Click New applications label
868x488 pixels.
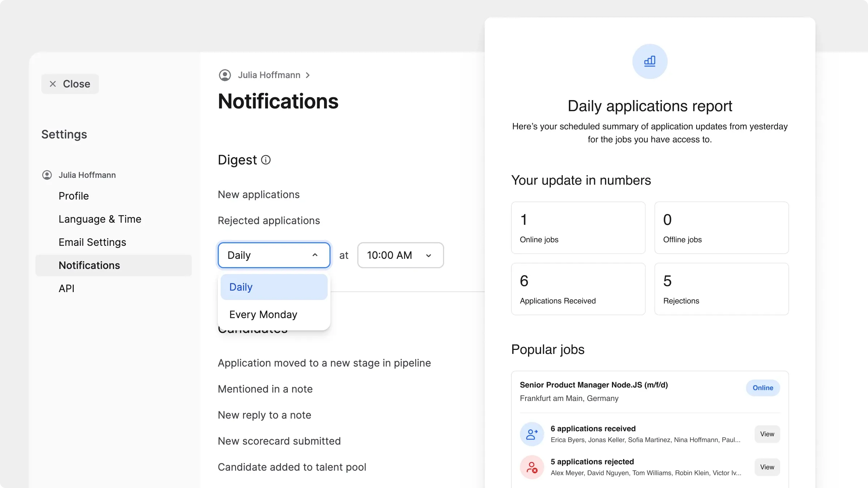(259, 194)
